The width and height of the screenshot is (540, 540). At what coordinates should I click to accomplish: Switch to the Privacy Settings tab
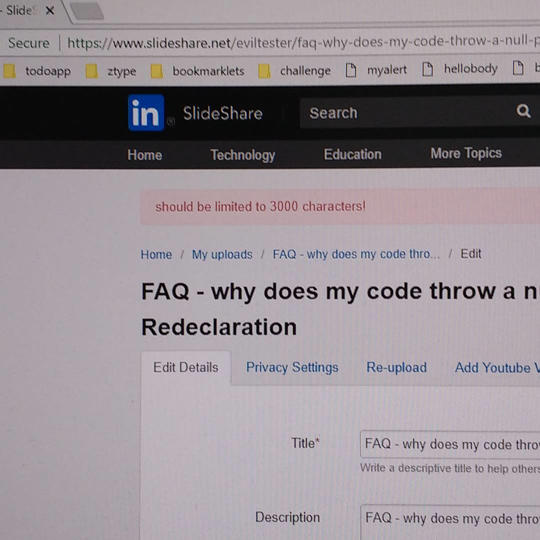292,367
